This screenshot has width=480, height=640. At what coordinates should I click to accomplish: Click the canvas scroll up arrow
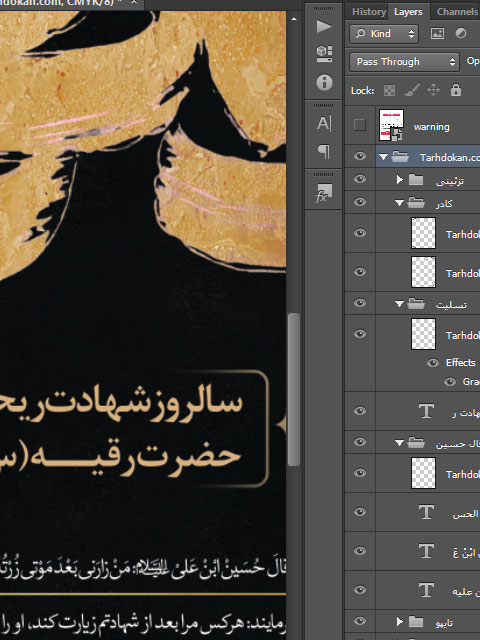[294, 19]
